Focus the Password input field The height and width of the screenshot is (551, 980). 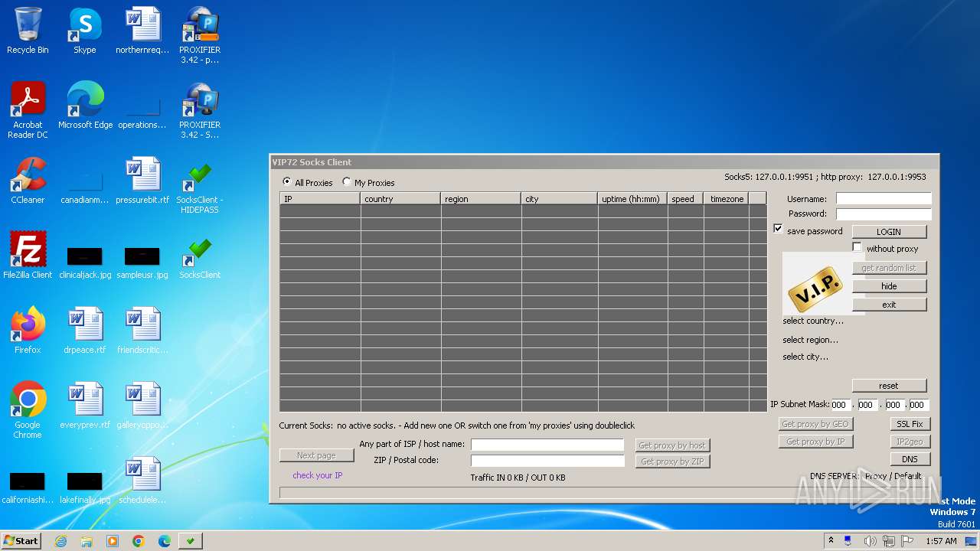coord(884,214)
